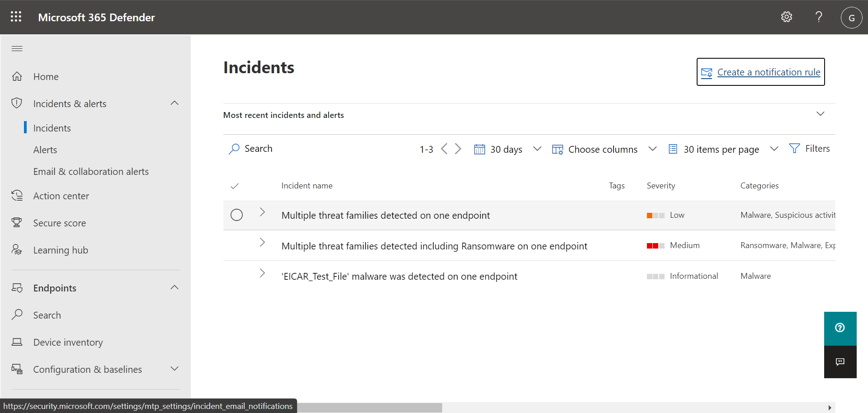Navigate to Action center
The width and height of the screenshot is (868, 413).
(61, 196)
